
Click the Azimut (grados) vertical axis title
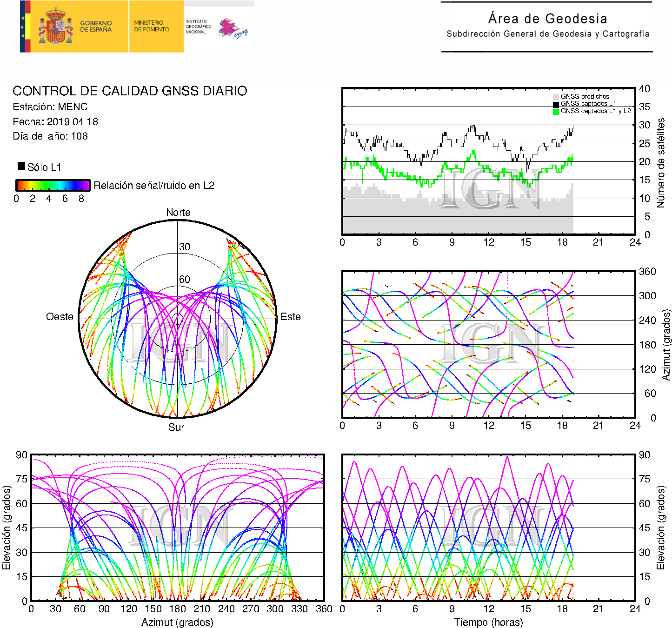click(666, 345)
